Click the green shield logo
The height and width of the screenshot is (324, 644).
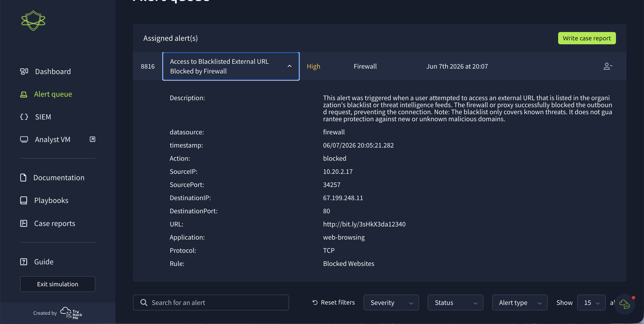[x=33, y=21]
